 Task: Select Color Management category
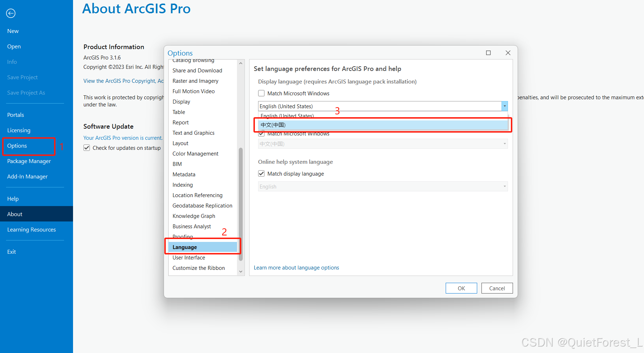pyautogui.click(x=195, y=154)
